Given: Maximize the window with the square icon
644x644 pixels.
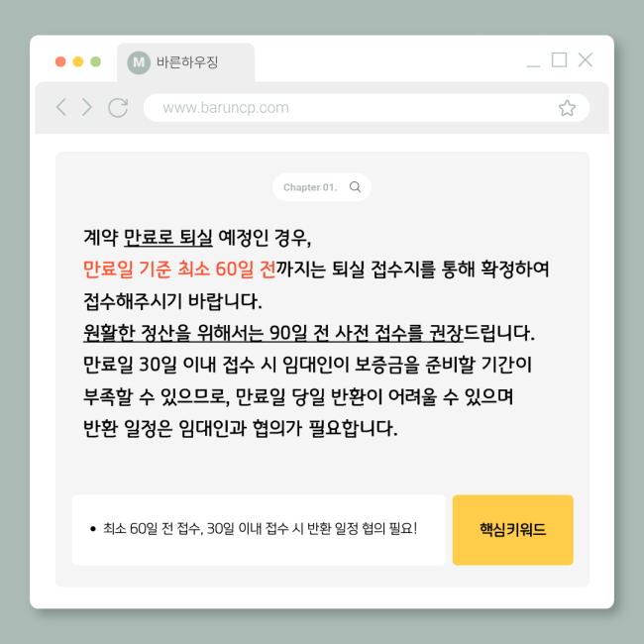Looking at the screenshot, I should (x=559, y=59).
